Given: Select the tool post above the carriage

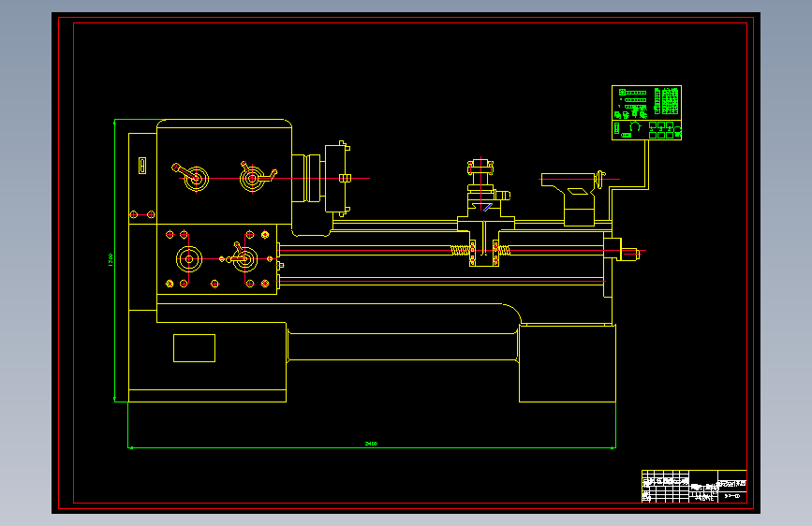Looking at the screenshot, I should pos(481,182).
